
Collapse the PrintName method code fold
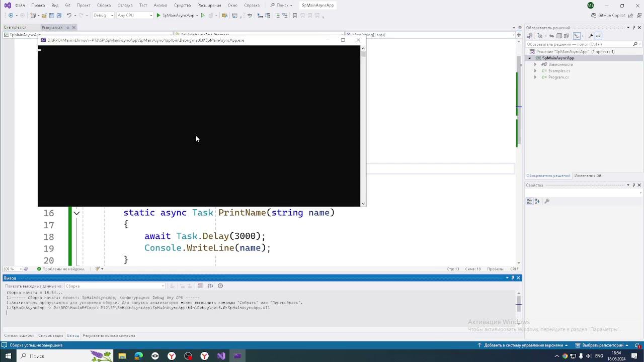[x=76, y=213]
